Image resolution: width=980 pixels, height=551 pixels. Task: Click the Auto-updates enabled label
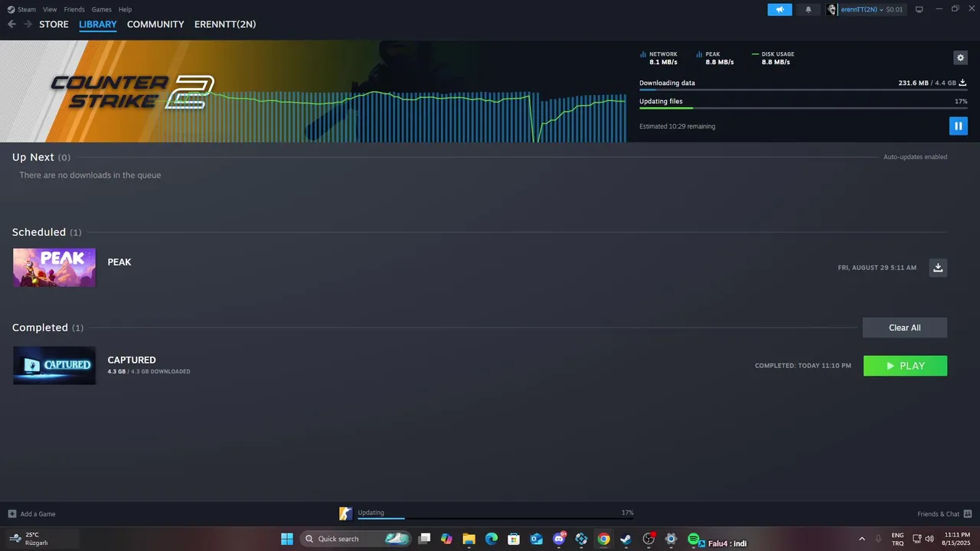click(x=915, y=157)
